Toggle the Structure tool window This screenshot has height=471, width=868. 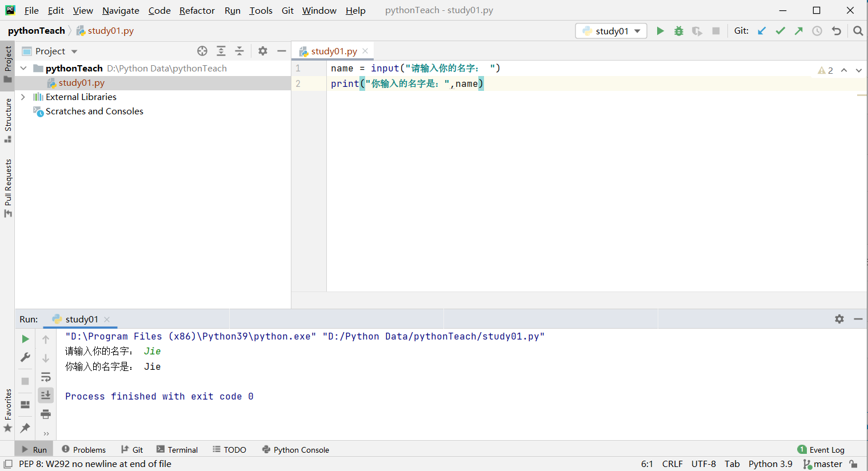click(x=7, y=120)
